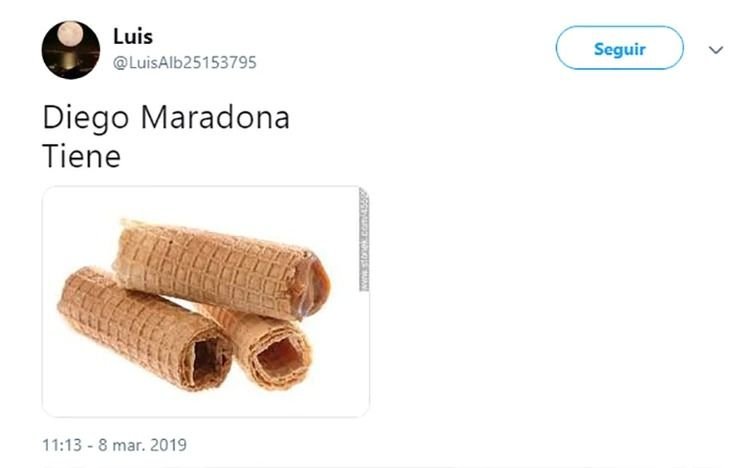Click the top wafer roll in the photo
750x468 pixels.
220,270
